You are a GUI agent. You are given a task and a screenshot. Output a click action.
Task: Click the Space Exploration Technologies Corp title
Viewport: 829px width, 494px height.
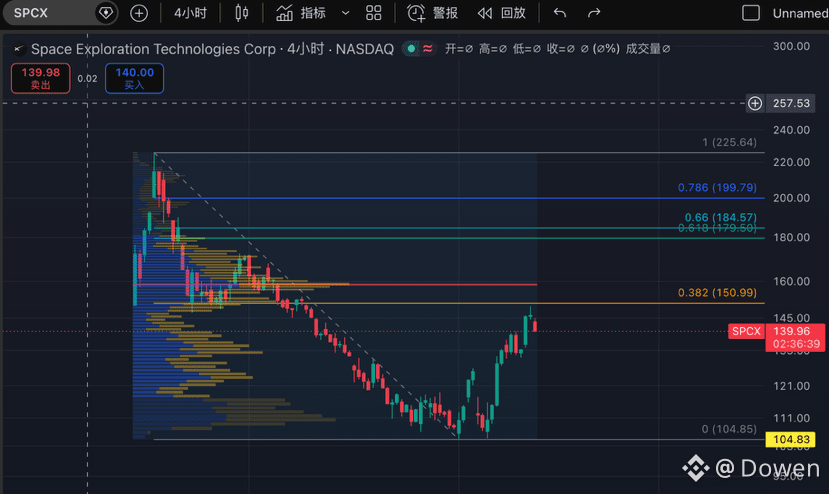pyautogui.click(x=153, y=49)
